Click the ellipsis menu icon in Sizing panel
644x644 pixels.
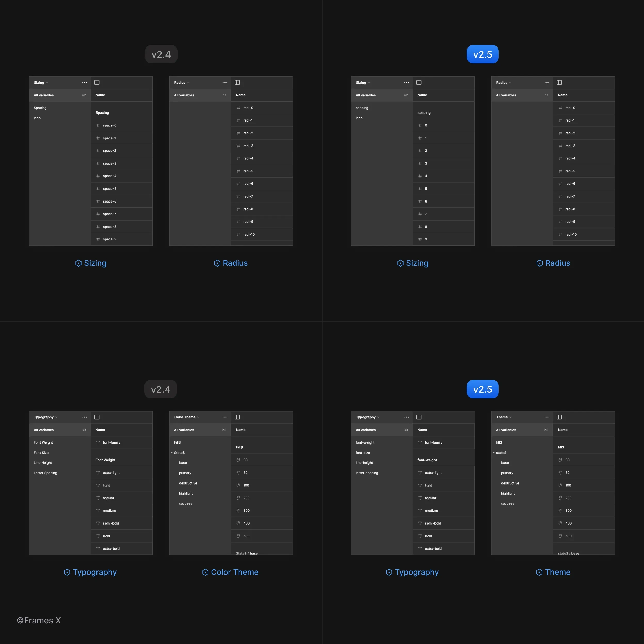(x=84, y=83)
